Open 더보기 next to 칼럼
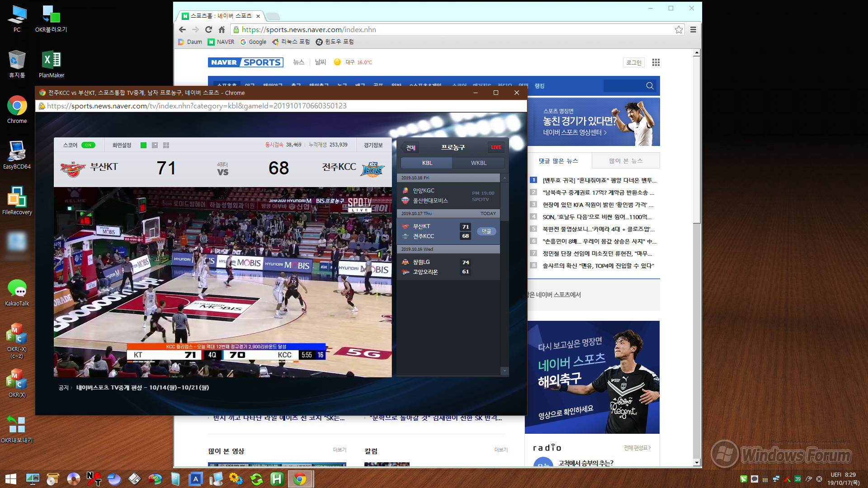The width and height of the screenshot is (868, 488). point(501,450)
